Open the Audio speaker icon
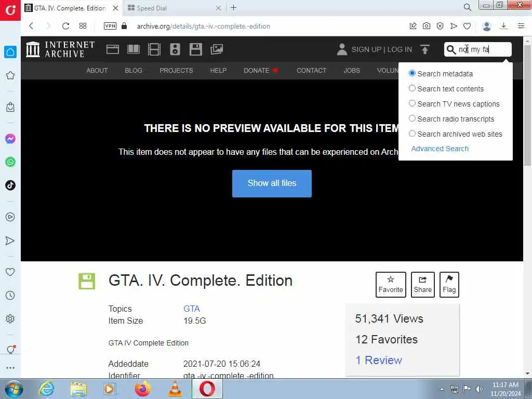The image size is (532, 399). point(175,49)
